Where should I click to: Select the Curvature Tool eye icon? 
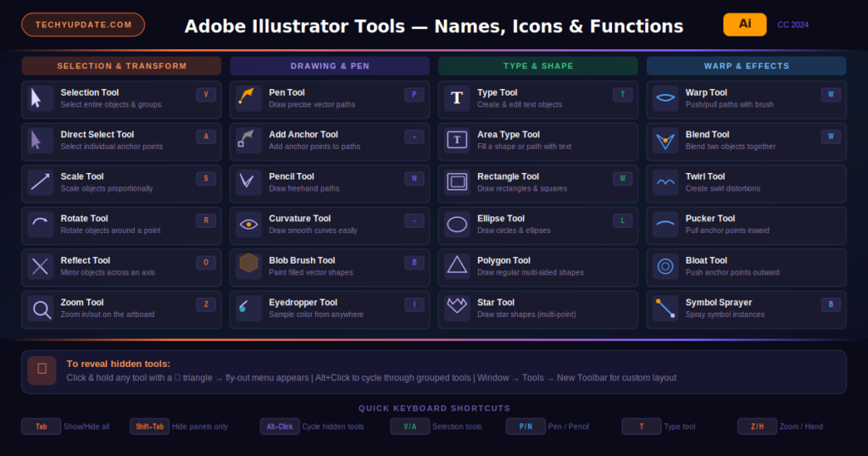pyautogui.click(x=248, y=225)
